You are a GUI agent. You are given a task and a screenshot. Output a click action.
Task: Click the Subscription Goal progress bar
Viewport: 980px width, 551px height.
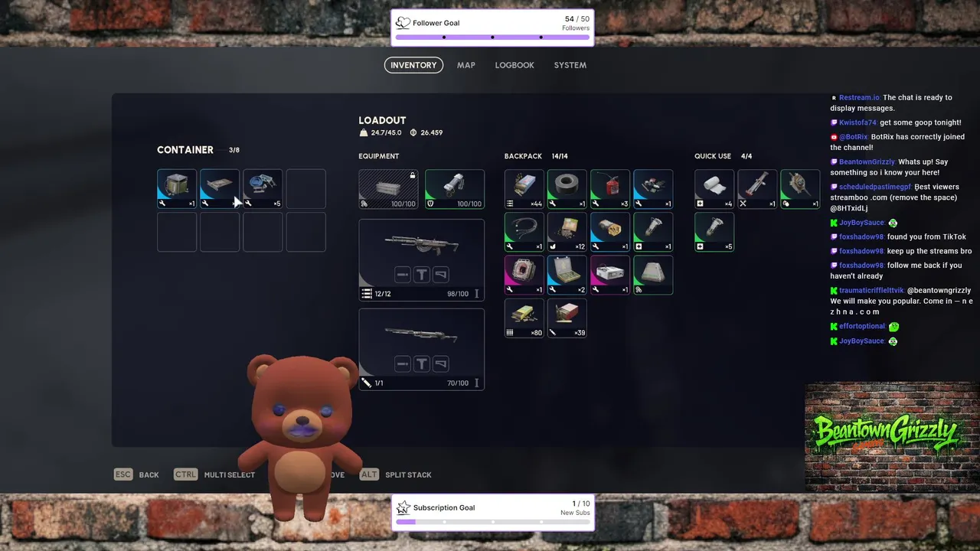[492, 522]
